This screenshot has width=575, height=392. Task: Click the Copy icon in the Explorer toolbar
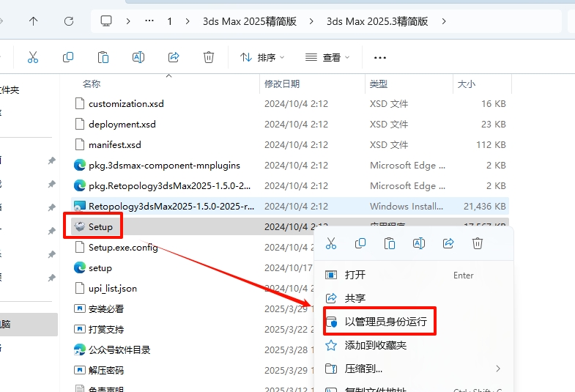click(x=68, y=57)
